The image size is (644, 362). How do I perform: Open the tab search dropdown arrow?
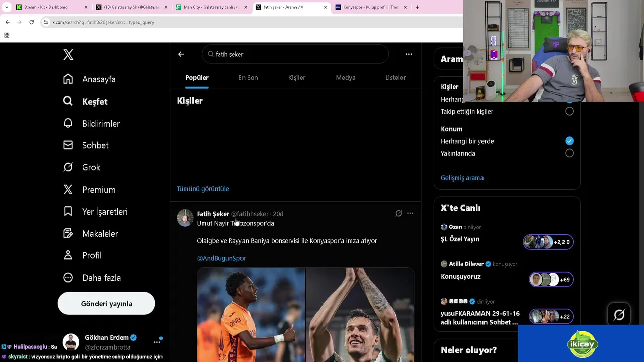click(x=7, y=7)
